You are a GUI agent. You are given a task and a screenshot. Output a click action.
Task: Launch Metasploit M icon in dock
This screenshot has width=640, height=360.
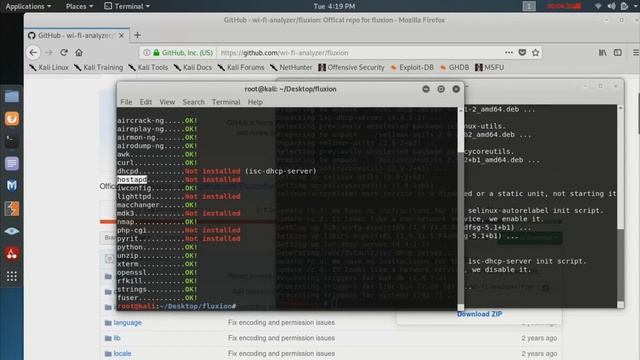point(11,186)
